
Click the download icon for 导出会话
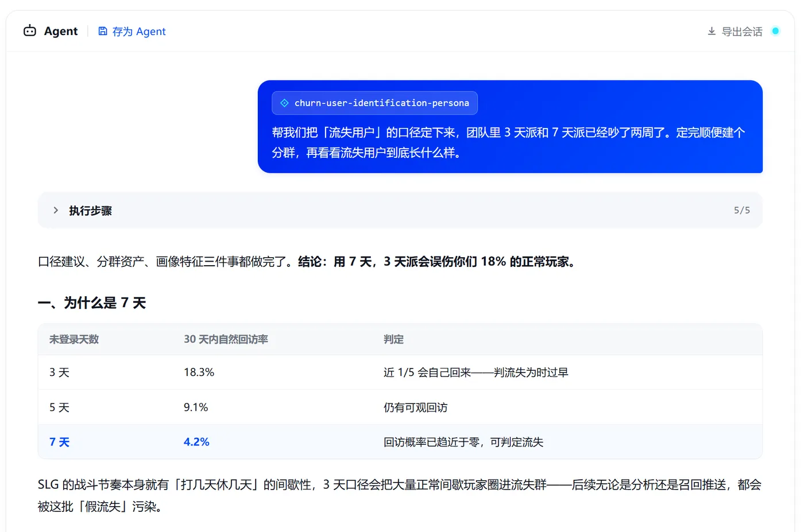click(712, 31)
